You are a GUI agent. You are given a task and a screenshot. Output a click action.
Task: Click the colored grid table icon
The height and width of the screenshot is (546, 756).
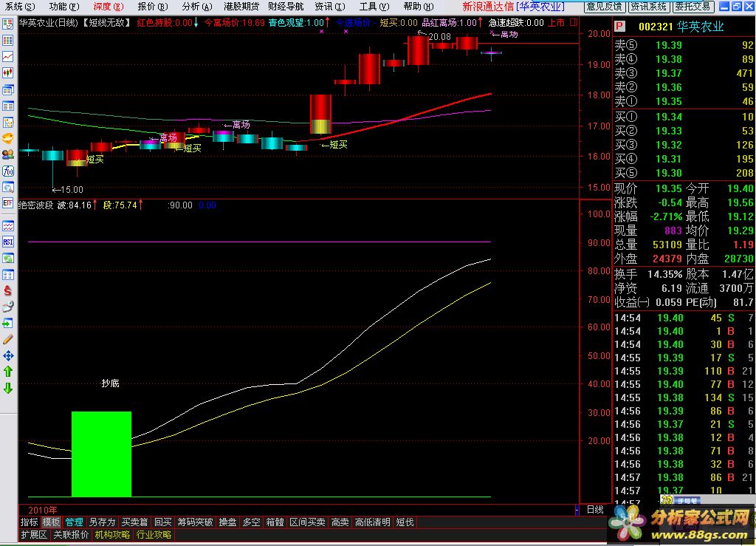point(7,41)
